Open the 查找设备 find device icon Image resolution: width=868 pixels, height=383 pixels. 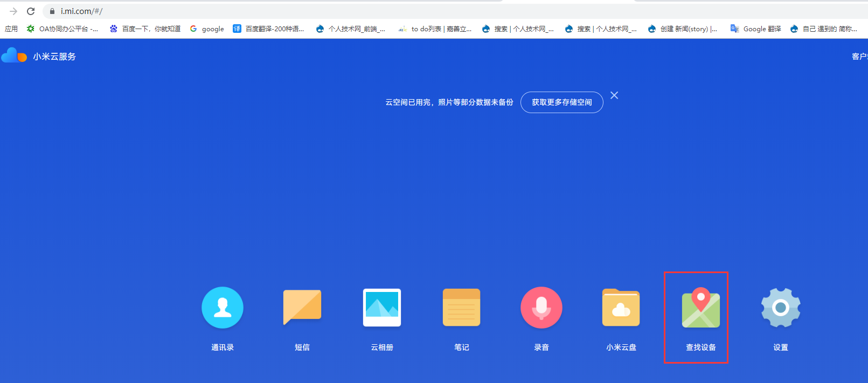701,308
